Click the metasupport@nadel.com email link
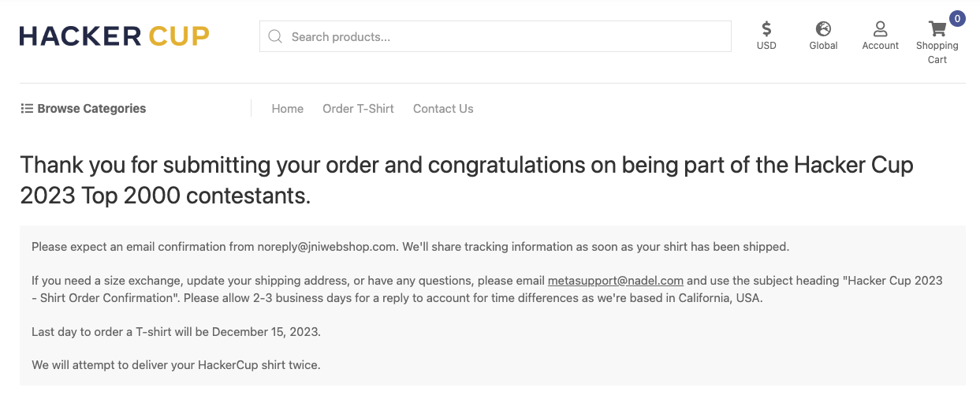Screen dimensions: 980x414 (616, 280)
